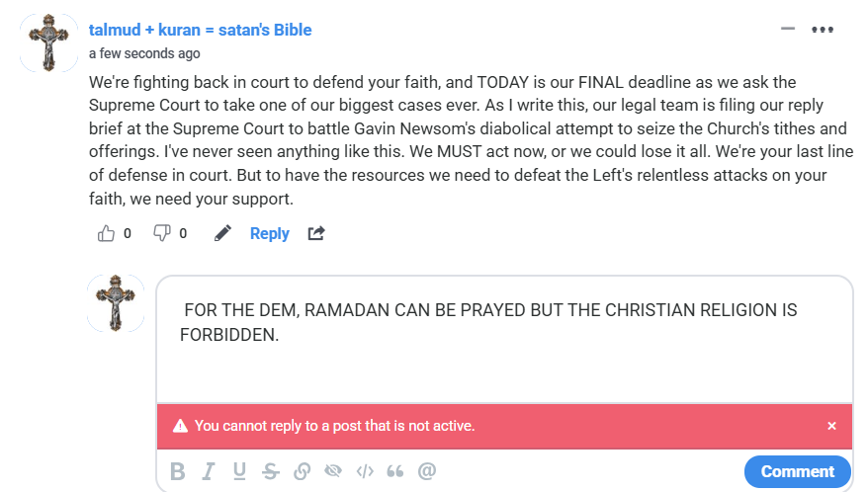Click the Reply link under the comment
868x492 pixels.
pos(269,233)
